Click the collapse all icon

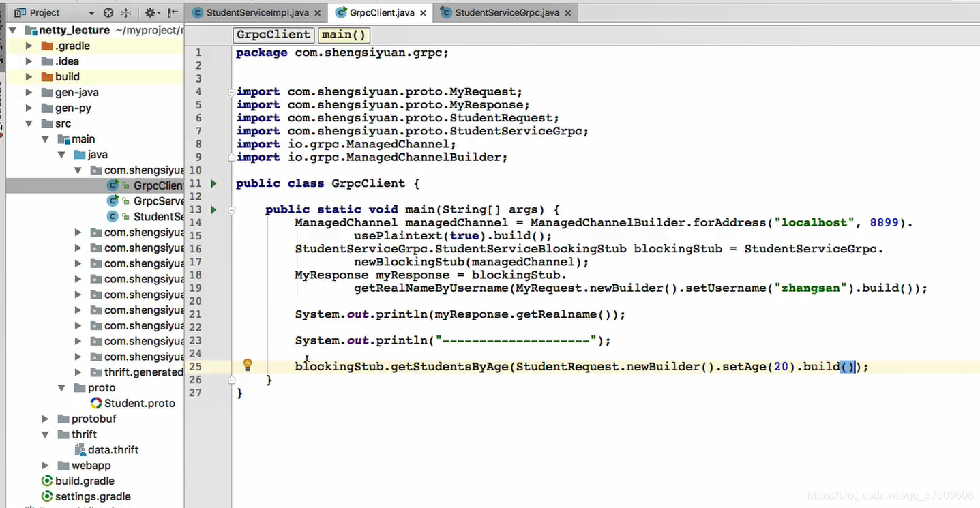(x=126, y=13)
